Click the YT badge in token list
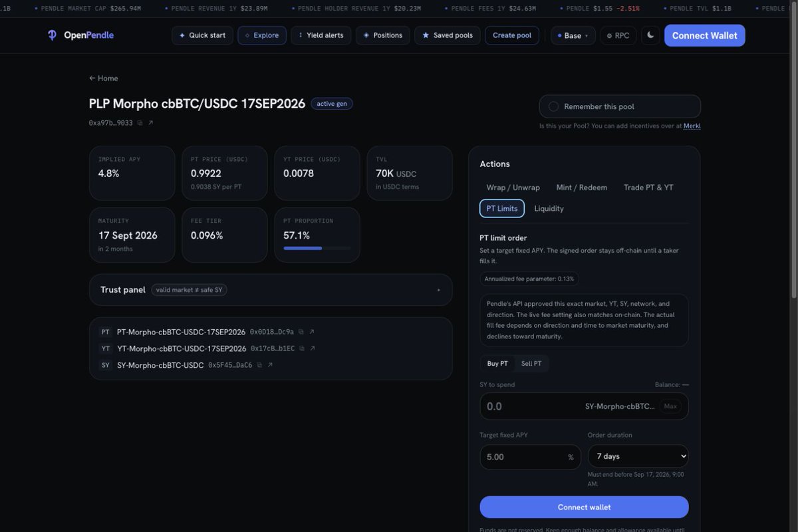 click(106, 348)
